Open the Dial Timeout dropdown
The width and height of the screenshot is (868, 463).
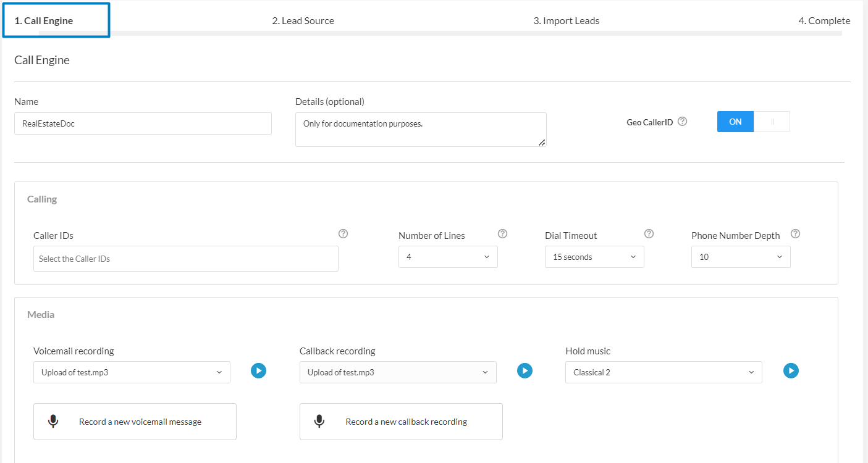click(594, 257)
